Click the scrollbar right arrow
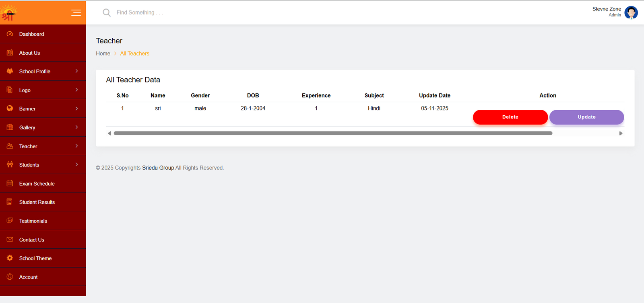 click(x=621, y=133)
